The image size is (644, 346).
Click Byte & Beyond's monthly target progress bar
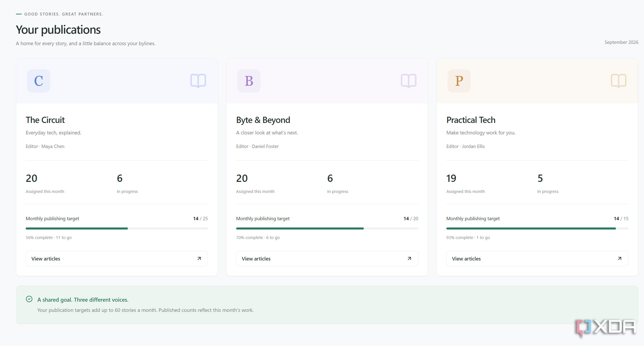tap(327, 228)
